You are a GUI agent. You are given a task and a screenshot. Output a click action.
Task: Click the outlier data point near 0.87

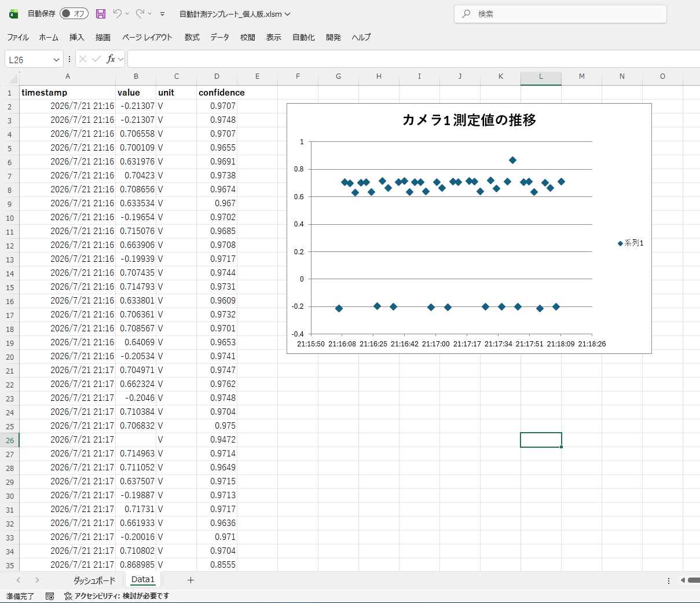pos(512,160)
